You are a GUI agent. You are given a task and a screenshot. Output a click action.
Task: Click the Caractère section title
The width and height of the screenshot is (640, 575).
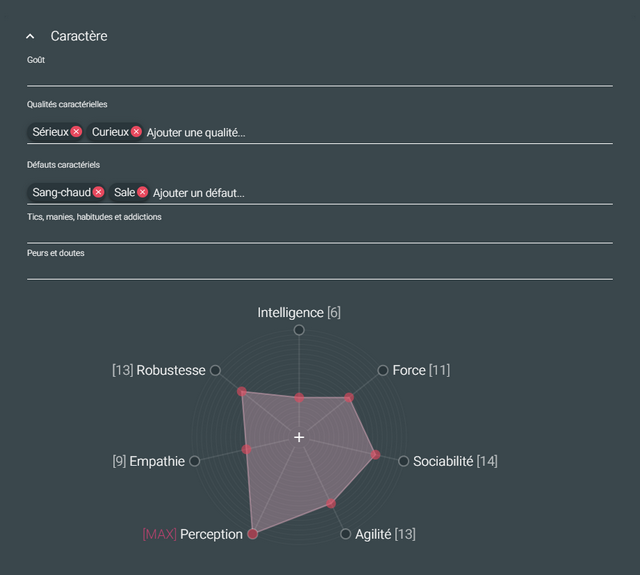point(79,36)
